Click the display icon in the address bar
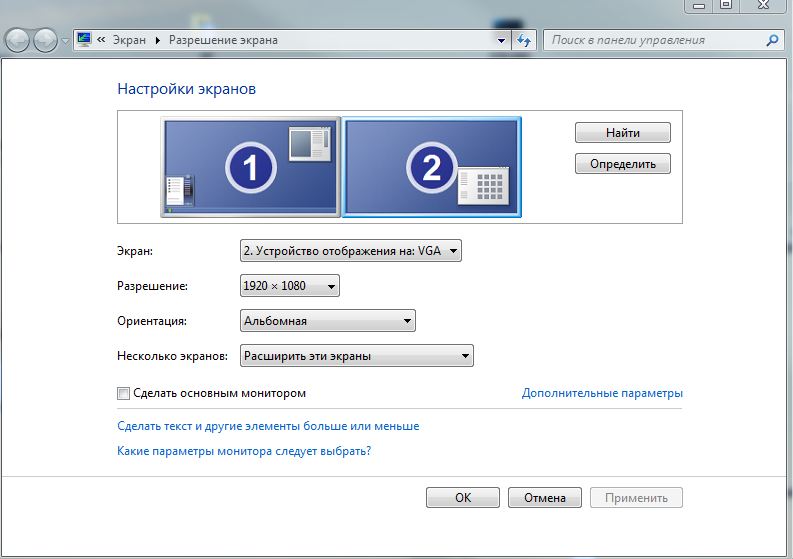793x559 pixels. [x=84, y=40]
